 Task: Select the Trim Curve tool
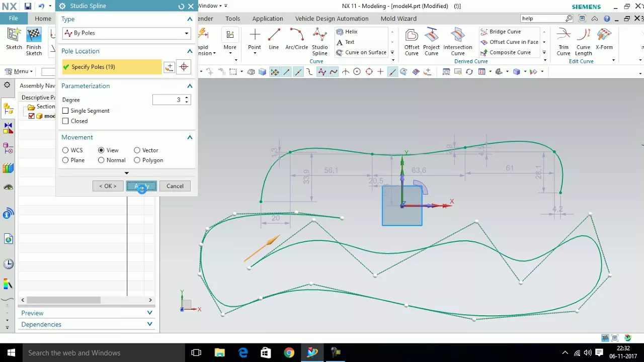[x=563, y=42]
